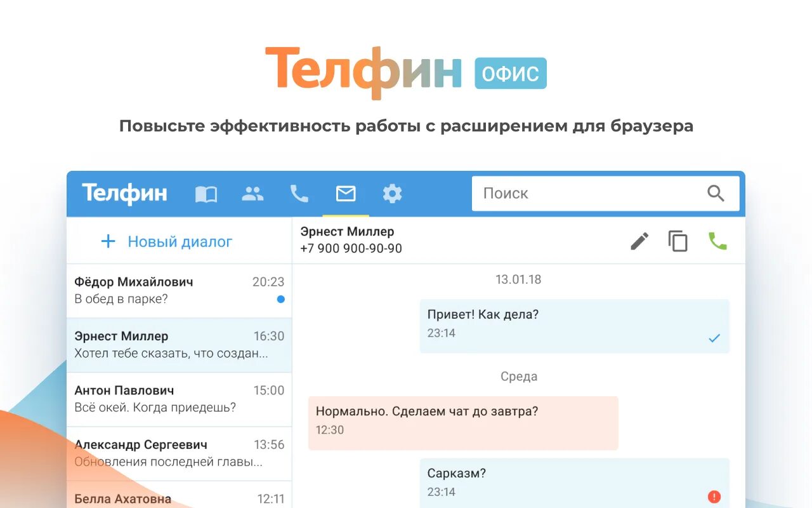Click the Поиск search field
Screen dimensions: 812x508
(x=606, y=194)
